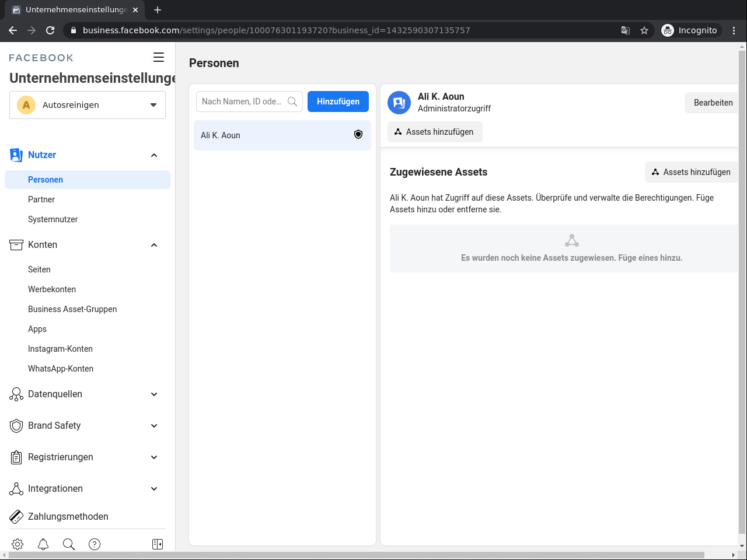Select Ali K. Aoun in people list
747x560 pixels.
pyautogui.click(x=282, y=135)
